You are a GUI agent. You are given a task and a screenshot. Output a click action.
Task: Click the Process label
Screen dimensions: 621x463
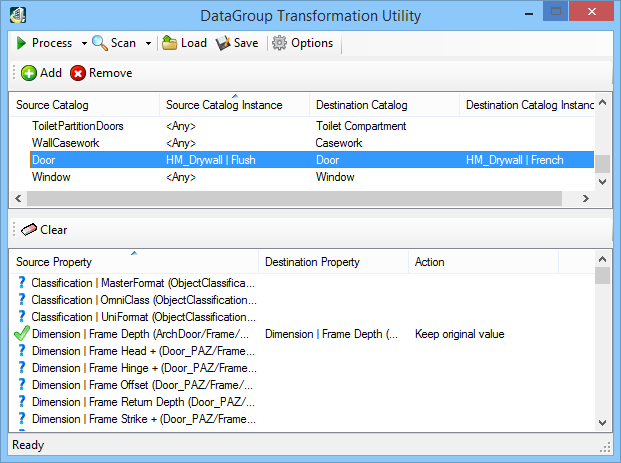52,43
